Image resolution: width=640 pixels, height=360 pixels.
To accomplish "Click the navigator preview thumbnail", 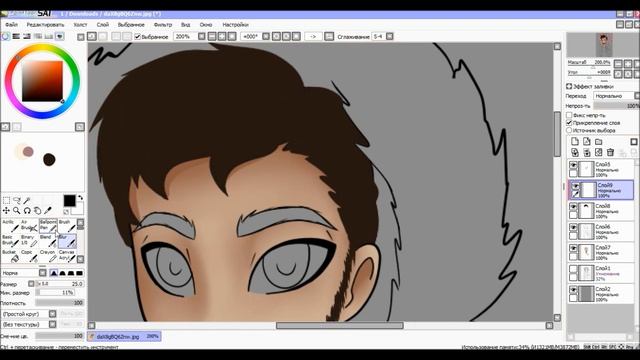I will point(604,45).
